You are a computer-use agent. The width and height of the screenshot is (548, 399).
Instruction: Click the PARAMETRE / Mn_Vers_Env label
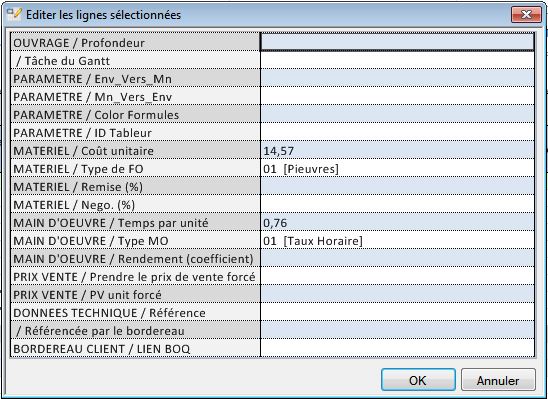pos(93,97)
